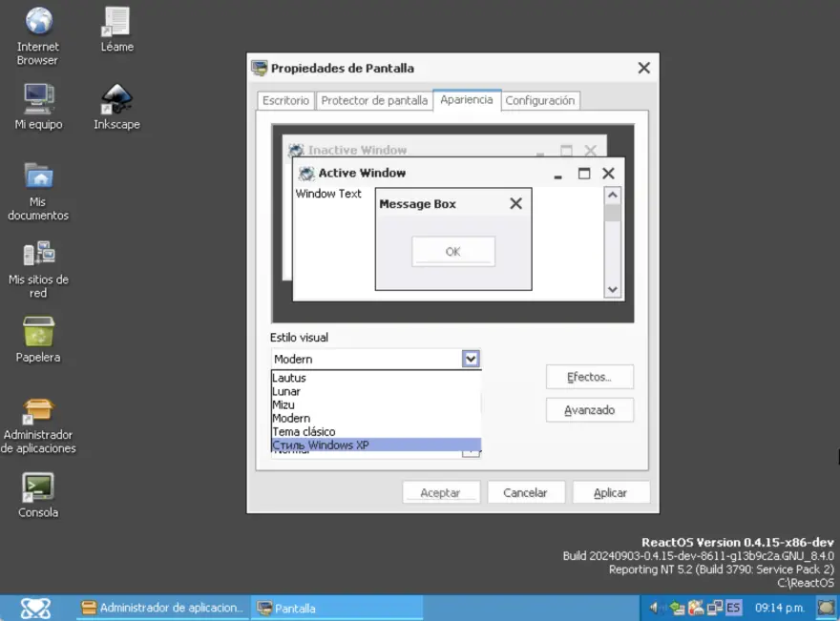Collapse the Estilo visual dropdown arrow
The height and width of the screenshot is (621, 840).
(471, 359)
